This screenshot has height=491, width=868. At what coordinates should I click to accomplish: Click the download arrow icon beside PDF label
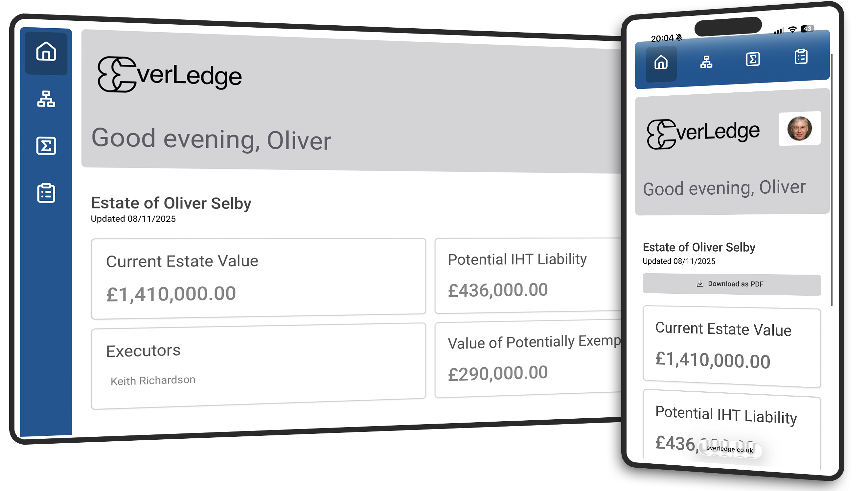click(700, 284)
